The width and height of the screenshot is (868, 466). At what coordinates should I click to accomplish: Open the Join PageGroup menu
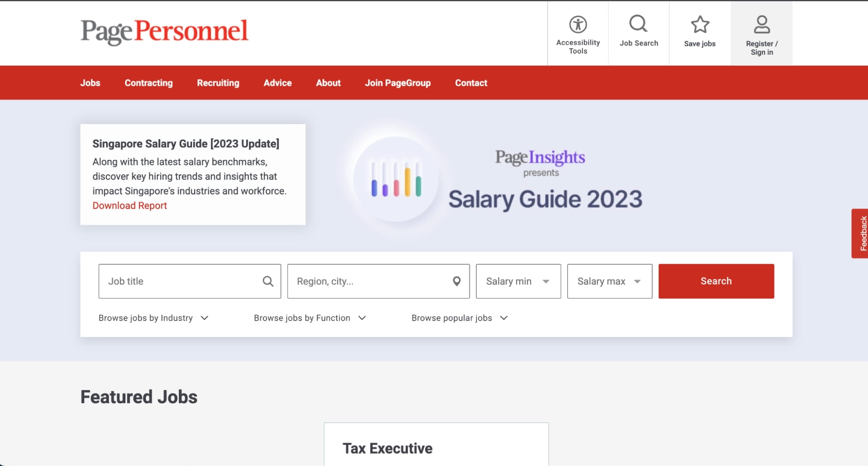[x=398, y=83]
